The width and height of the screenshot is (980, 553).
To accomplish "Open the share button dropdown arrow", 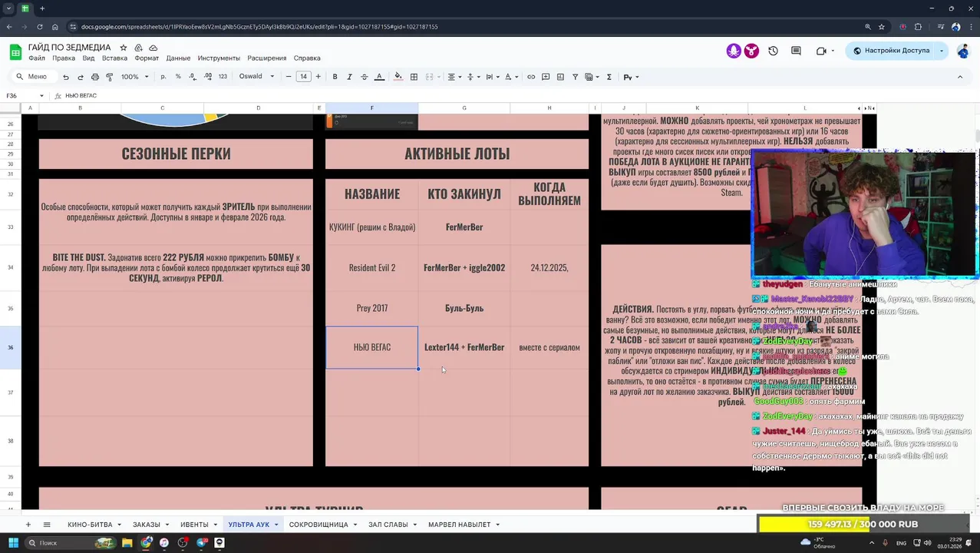I will (942, 51).
